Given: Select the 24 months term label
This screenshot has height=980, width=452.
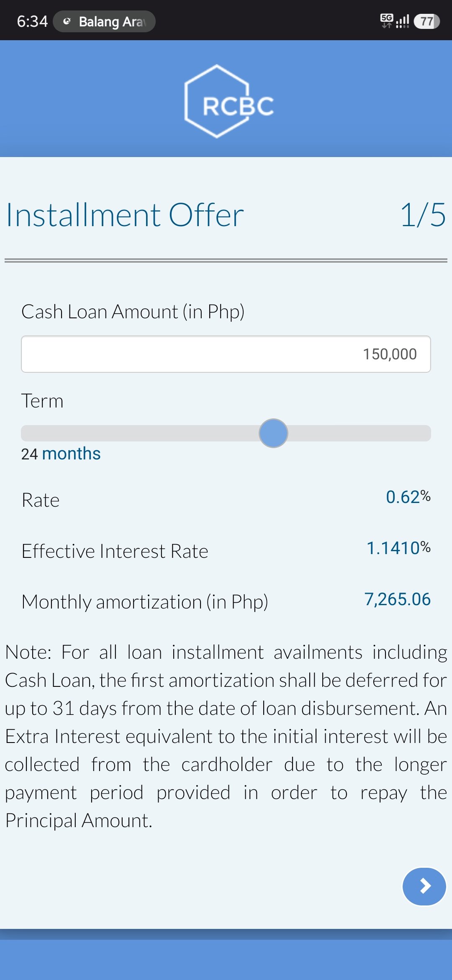Looking at the screenshot, I should 61,454.
